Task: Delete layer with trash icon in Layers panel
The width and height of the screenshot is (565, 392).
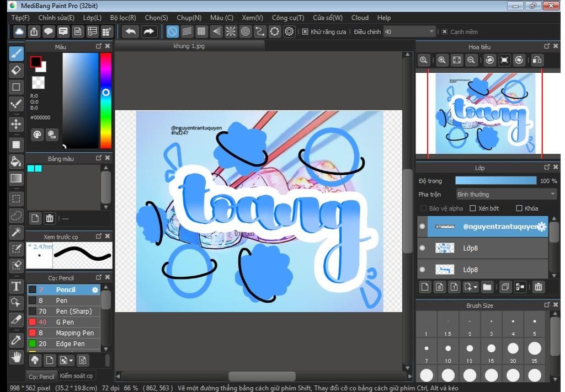Action: click(539, 287)
